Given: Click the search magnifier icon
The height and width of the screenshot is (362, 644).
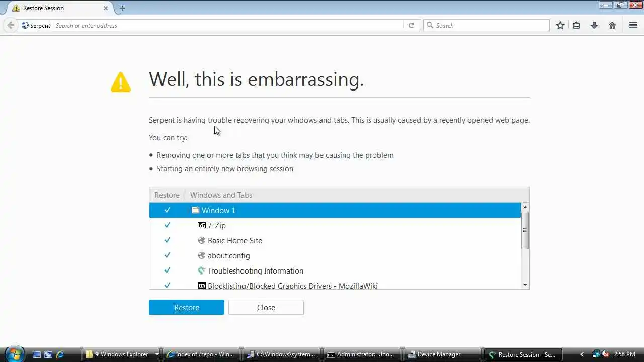Looking at the screenshot, I should [x=429, y=25].
